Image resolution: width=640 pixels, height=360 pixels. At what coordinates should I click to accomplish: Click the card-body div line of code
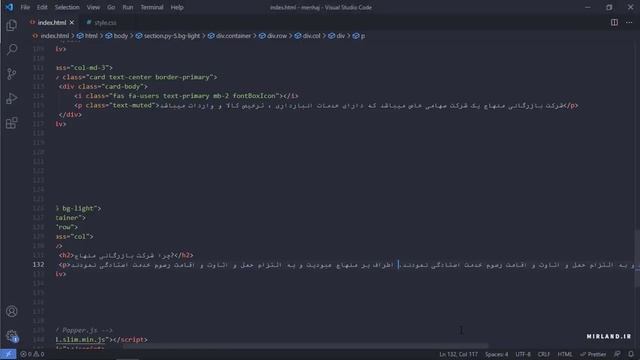click(103, 87)
